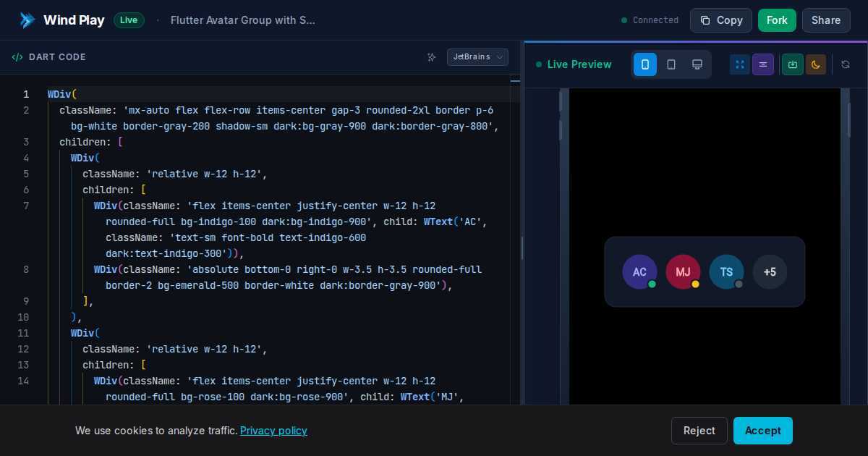
Task: Click the 'DART CODE' panel heading
Action: [x=57, y=57]
